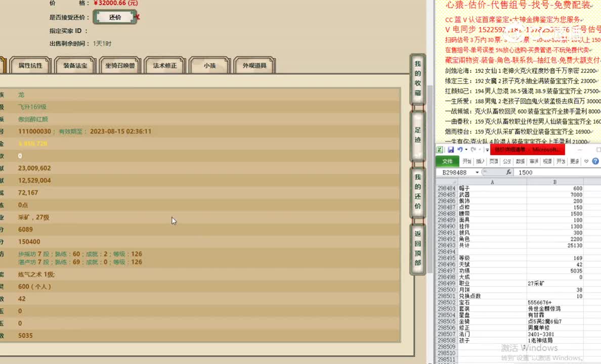Image resolution: width=601 pixels, height=364 pixels.
Task: Select cell containing 27采矿
Action: pos(555,283)
